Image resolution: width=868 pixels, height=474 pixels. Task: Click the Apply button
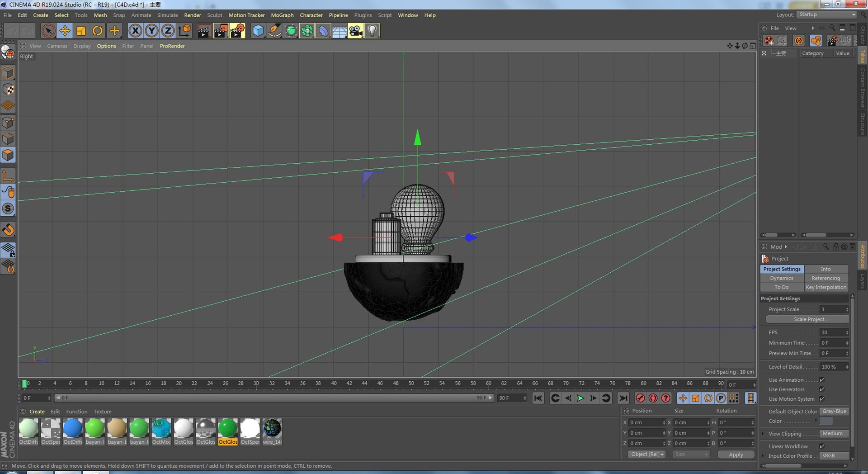736,455
